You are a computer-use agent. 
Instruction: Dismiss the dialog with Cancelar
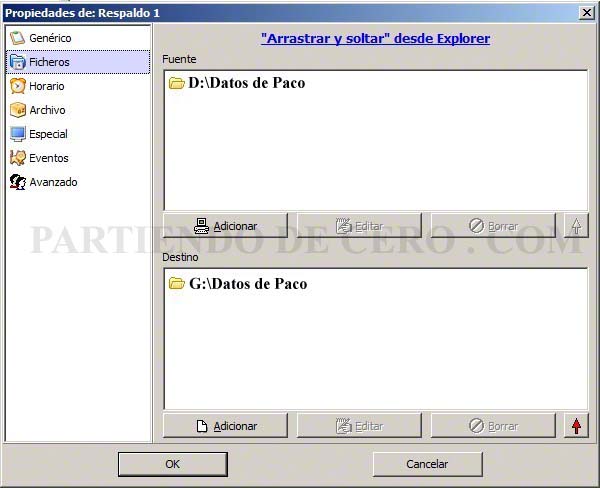point(427,464)
